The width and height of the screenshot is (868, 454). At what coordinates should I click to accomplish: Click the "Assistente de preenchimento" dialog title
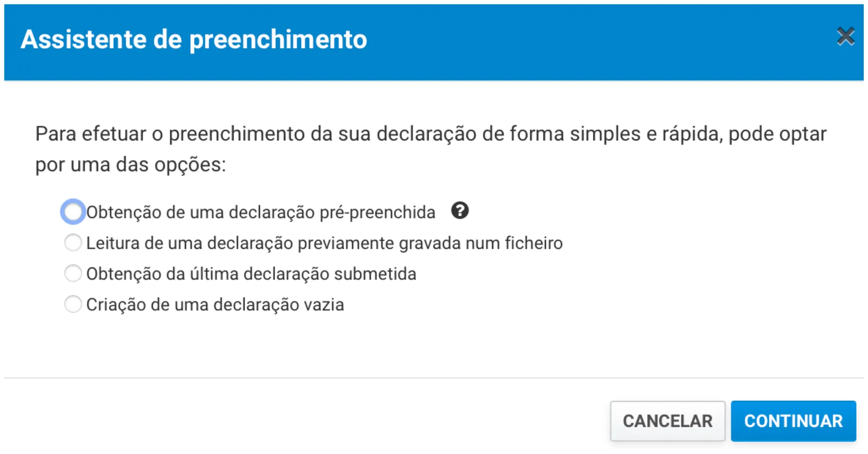pos(194,39)
